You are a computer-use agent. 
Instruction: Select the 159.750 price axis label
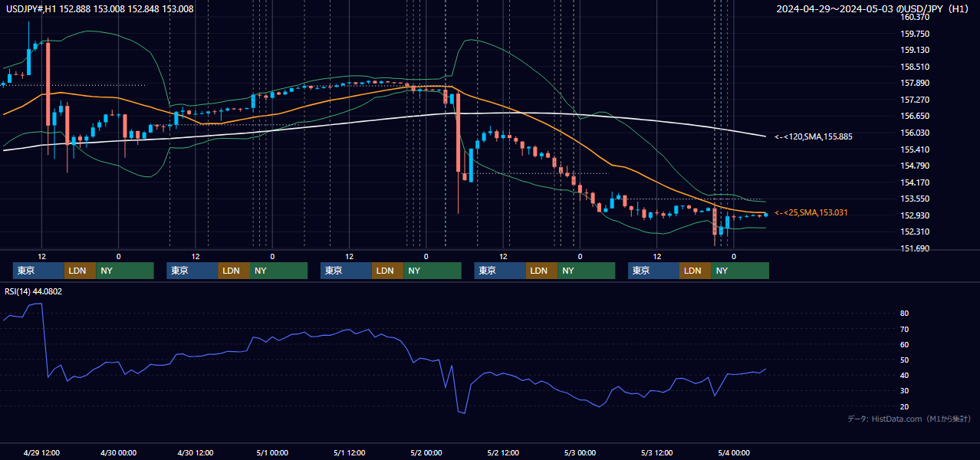point(915,34)
